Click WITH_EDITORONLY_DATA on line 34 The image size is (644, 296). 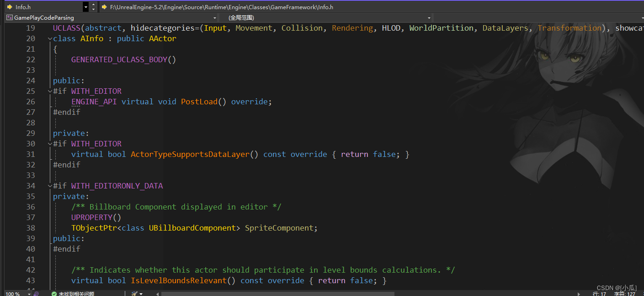tap(117, 186)
